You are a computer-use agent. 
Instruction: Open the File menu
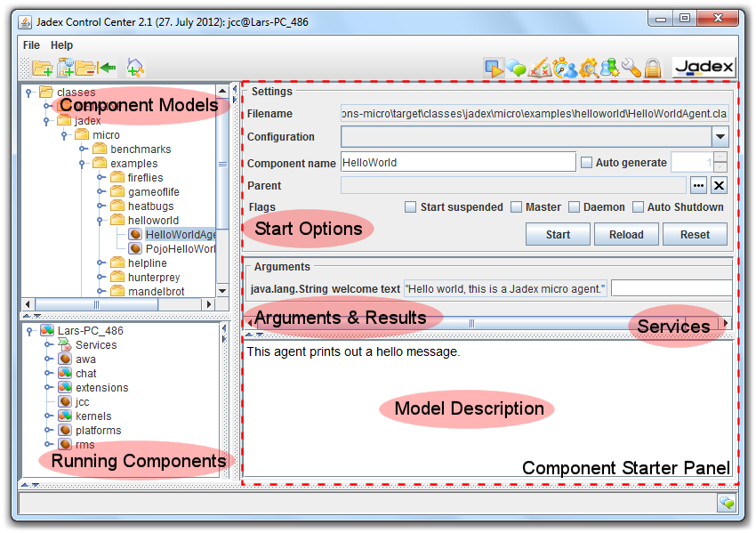[31, 45]
